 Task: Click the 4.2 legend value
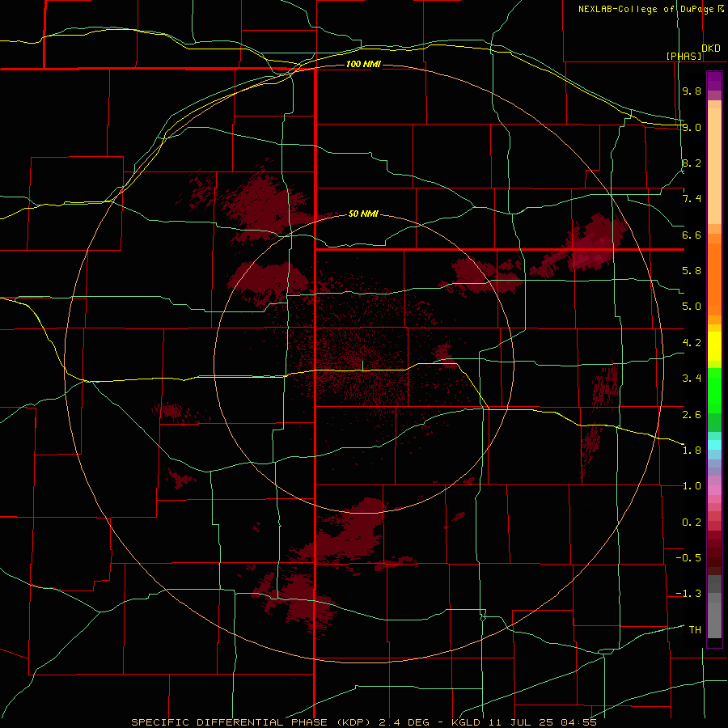click(692, 343)
